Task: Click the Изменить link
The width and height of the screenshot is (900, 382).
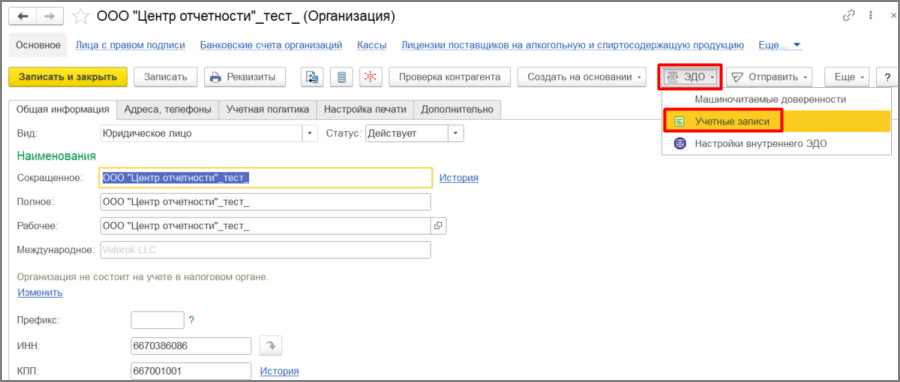Action: pyautogui.click(x=40, y=293)
